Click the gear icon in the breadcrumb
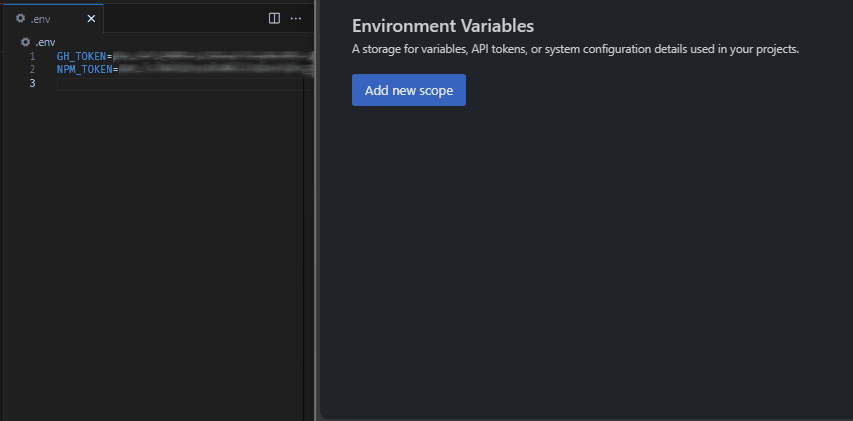The image size is (853, 421). point(26,42)
